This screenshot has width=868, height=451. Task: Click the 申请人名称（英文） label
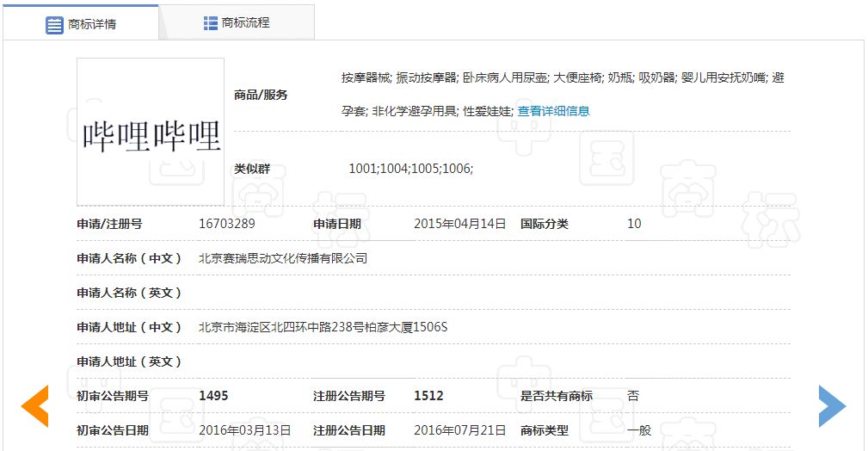click(x=129, y=293)
